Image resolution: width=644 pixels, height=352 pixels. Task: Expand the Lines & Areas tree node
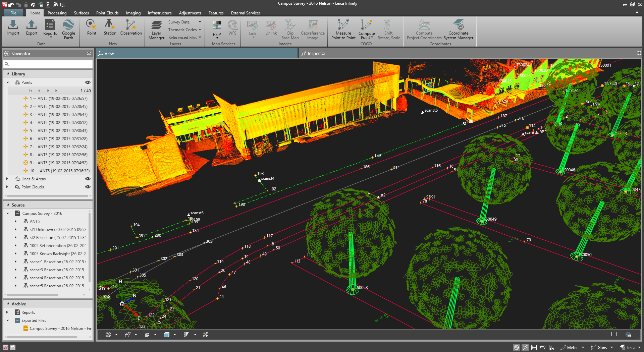pos(7,179)
